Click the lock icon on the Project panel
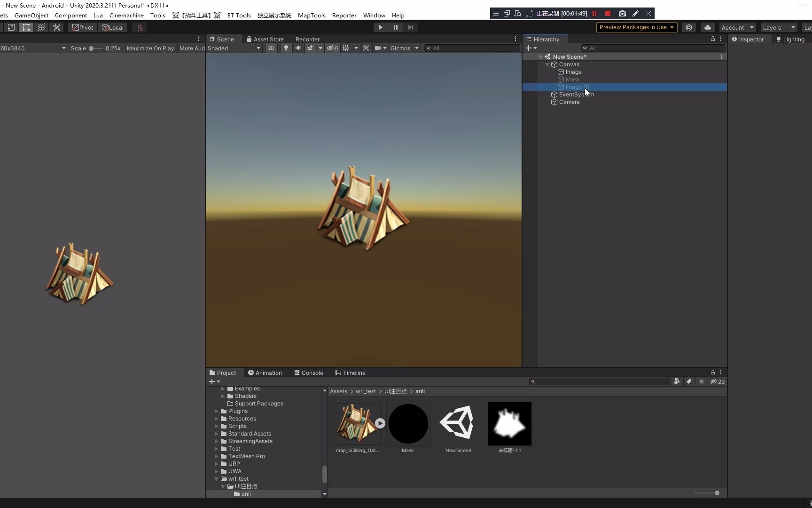This screenshot has width=812, height=508. [712, 373]
